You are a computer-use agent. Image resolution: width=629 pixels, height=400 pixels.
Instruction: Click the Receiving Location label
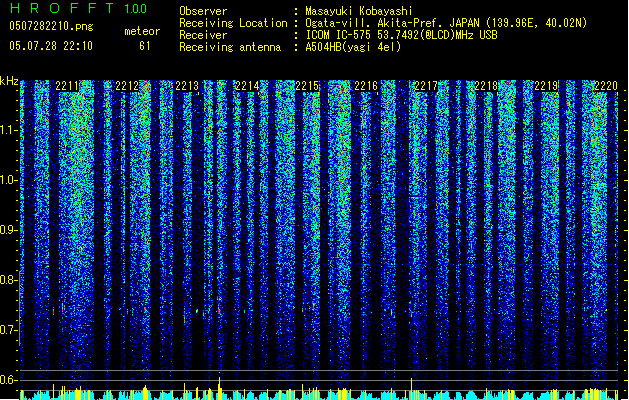pos(233,23)
